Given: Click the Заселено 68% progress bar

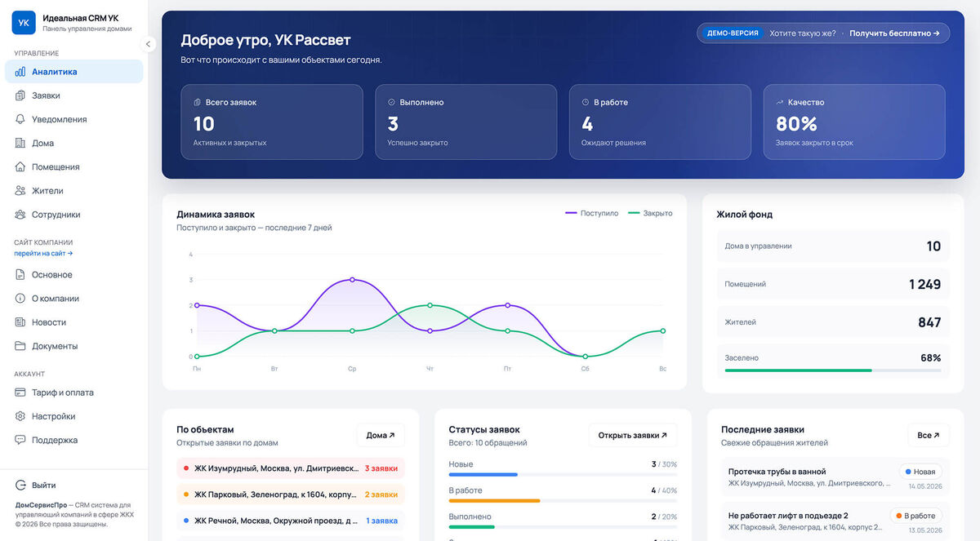Looking at the screenshot, I should click(833, 370).
